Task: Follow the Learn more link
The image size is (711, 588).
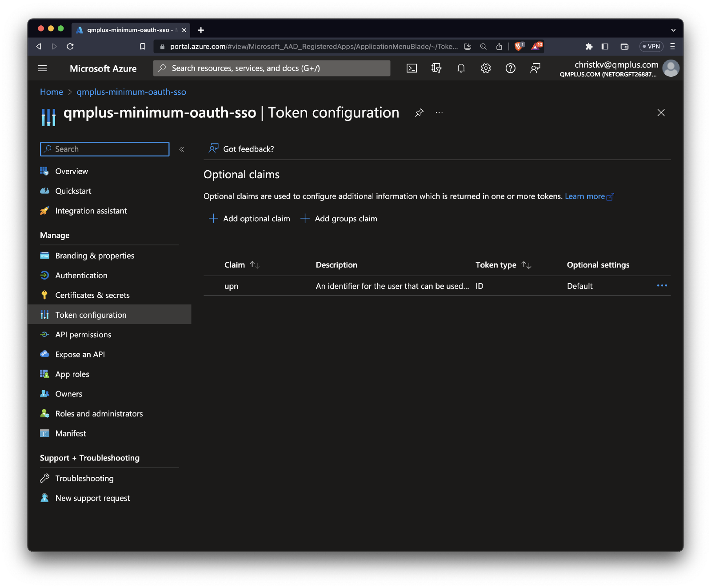Action: click(585, 196)
